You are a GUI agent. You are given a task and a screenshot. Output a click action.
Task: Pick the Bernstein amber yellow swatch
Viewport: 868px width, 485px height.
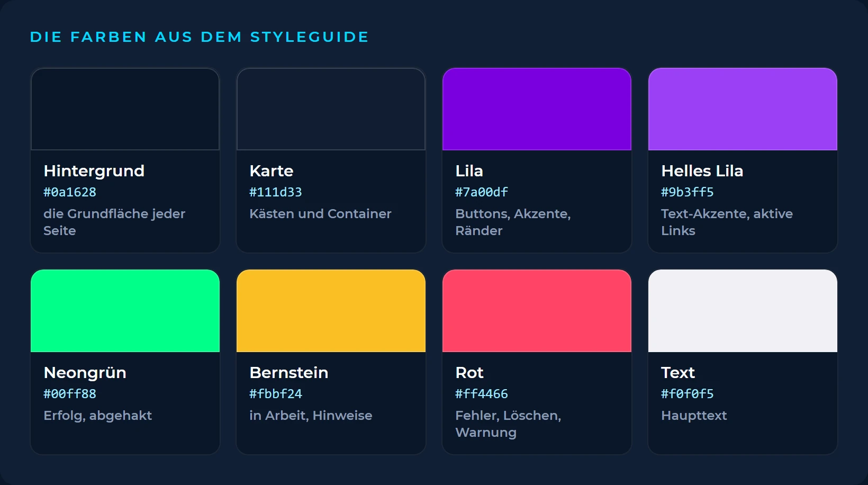coord(331,311)
